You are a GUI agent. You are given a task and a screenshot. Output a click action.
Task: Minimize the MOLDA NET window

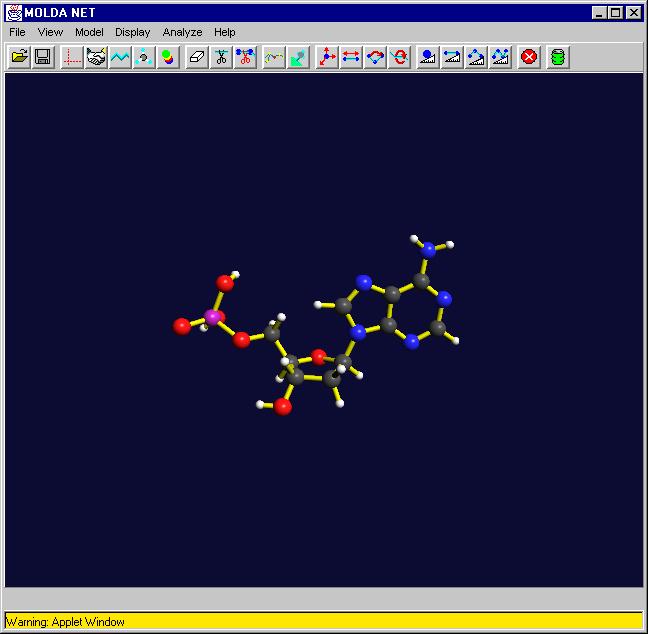click(599, 13)
